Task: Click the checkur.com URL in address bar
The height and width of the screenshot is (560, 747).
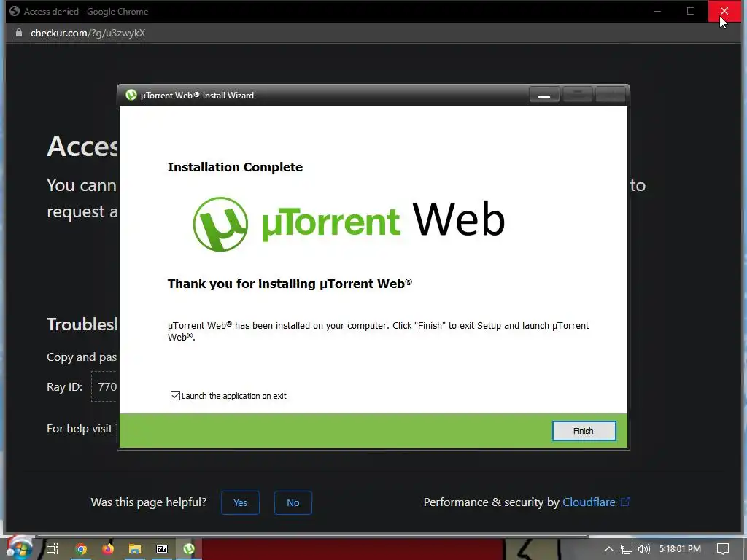Action: coord(88,33)
